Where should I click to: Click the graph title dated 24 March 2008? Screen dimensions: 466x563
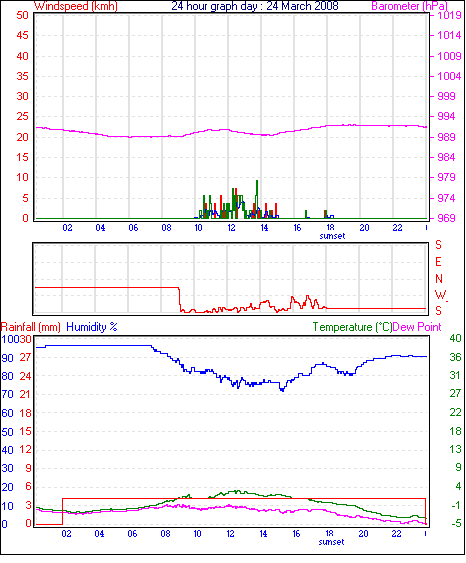point(255,6)
